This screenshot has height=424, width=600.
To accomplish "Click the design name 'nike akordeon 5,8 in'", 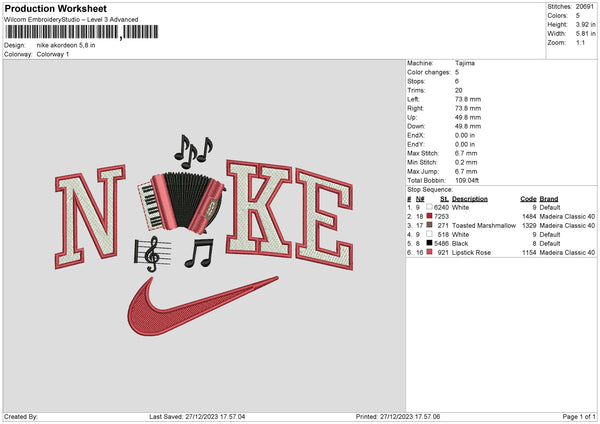I will (66, 45).
